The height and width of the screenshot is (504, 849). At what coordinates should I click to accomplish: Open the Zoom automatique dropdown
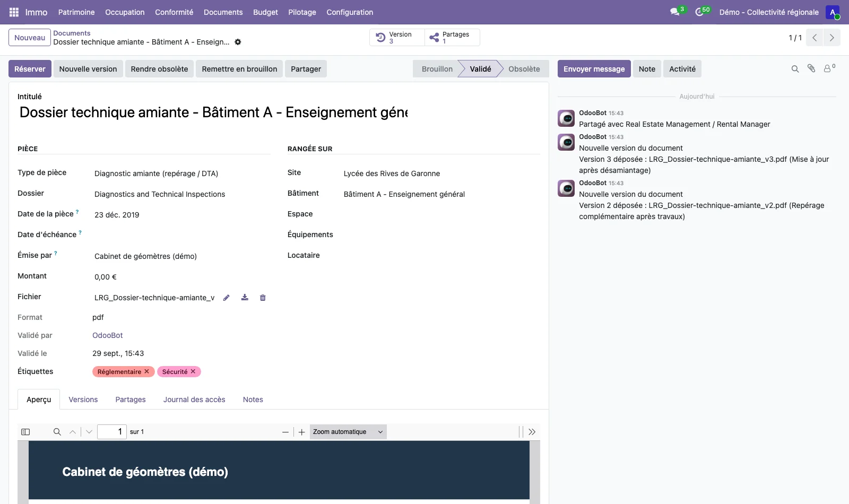(348, 432)
